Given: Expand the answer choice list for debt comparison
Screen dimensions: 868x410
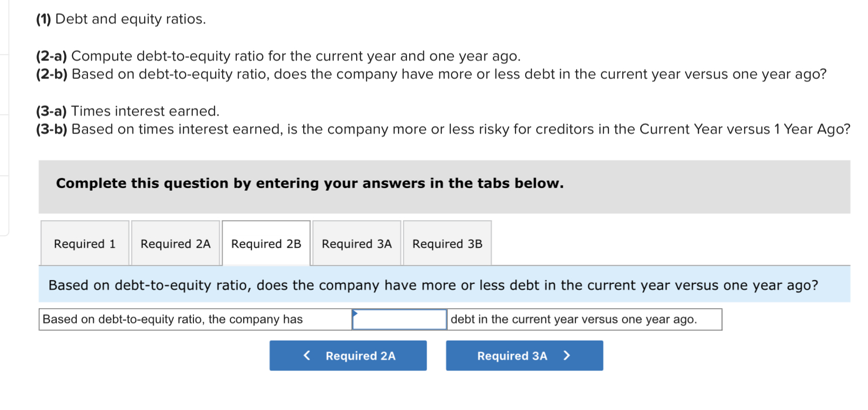Looking at the screenshot, I should (x=399, y=319).
